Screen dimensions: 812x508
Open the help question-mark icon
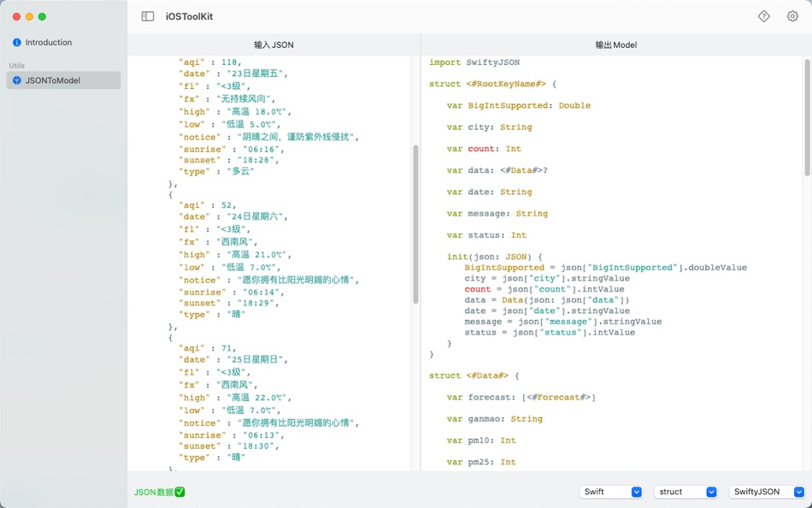click(763, 15)
